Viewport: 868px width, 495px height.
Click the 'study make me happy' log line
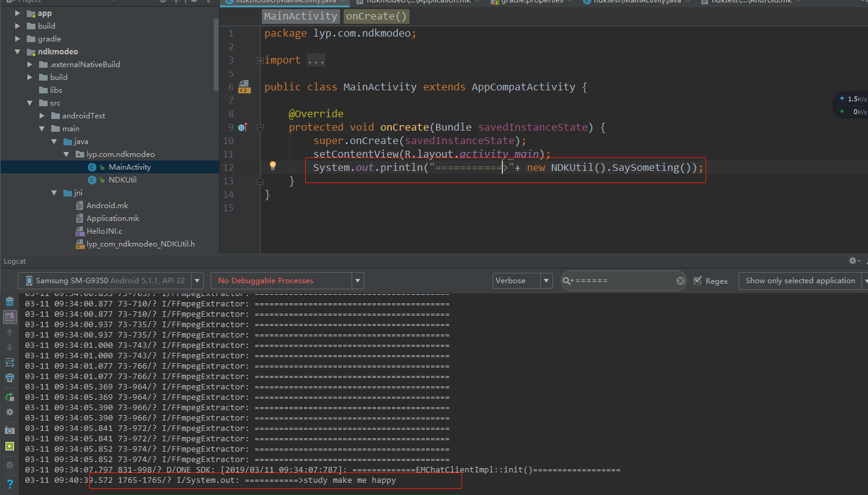pos(211,480)
